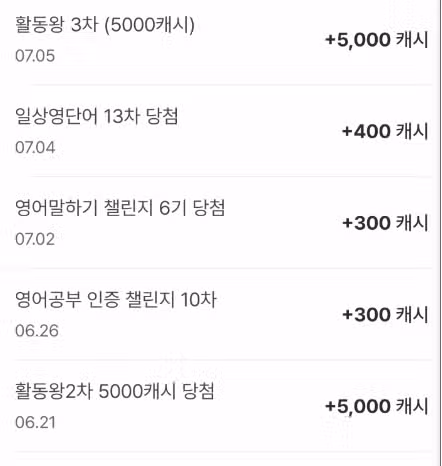Open 활동왕2차 5000캐시 당첨 entry
The image size is (442, 466).
point(220,406)
